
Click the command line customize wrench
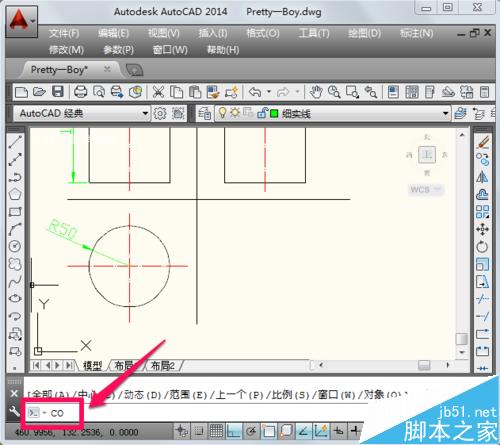[14, 411]
